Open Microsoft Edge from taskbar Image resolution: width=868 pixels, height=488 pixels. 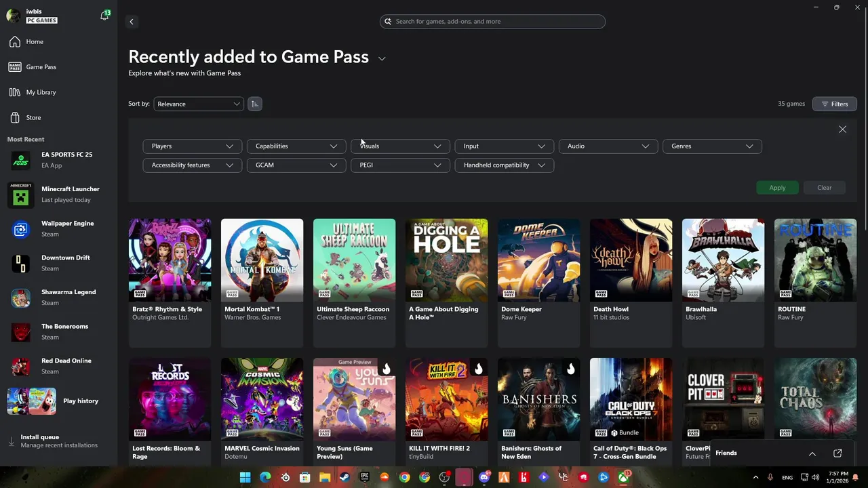[x=265, y=477]
